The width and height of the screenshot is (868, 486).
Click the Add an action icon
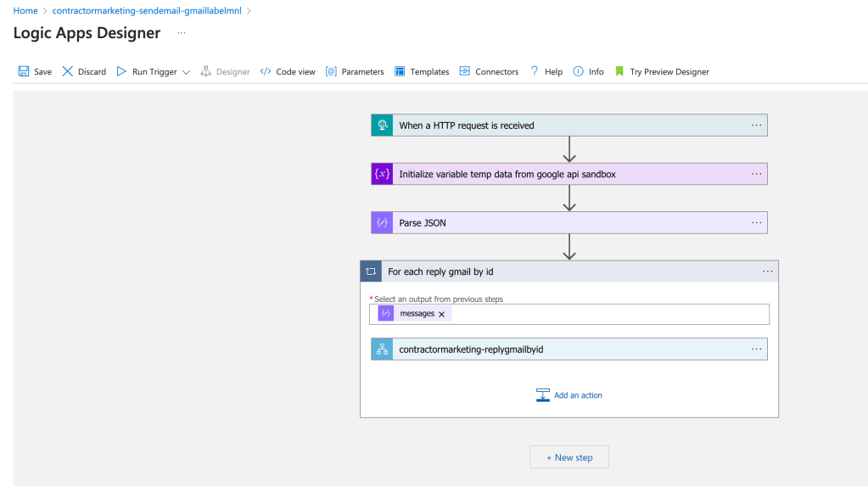tap(542, 394)
